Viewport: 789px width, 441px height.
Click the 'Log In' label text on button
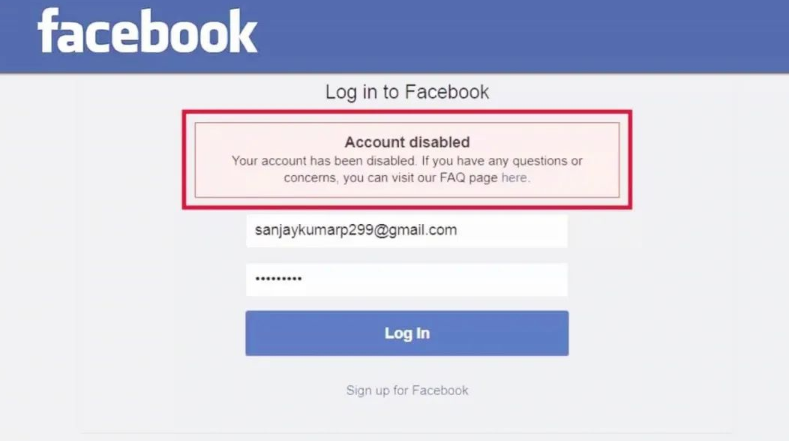(407, 333)
